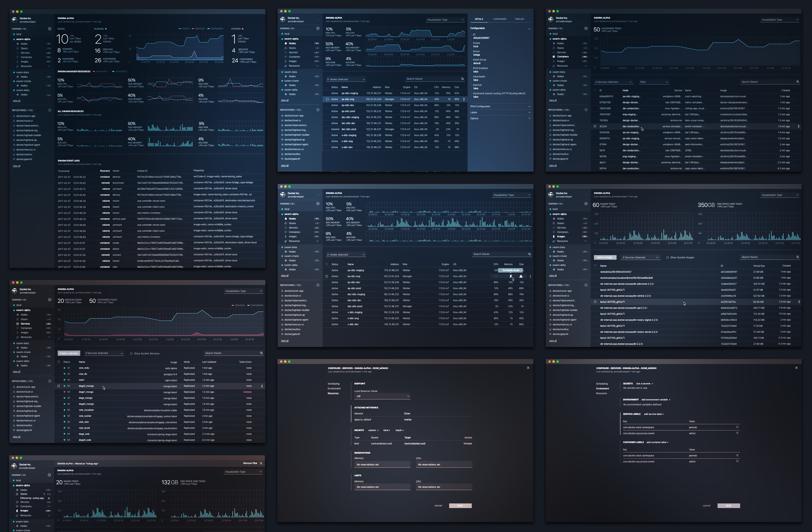Open Scheduling in the ENDPOINT configure dialog
The image size is (812, 532).
click(333, 384)
